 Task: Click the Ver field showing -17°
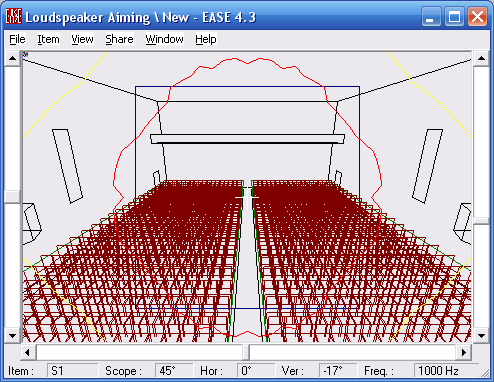coord(338,371)
